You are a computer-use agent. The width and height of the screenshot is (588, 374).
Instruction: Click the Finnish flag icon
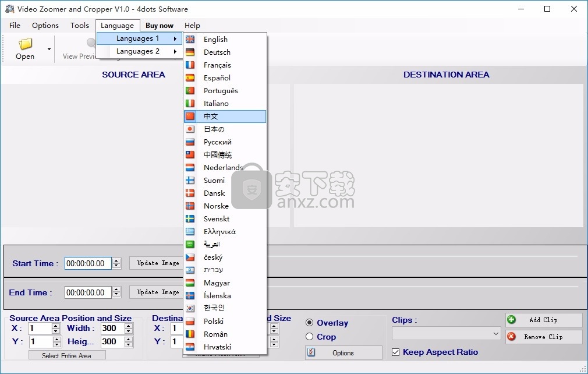190,180
